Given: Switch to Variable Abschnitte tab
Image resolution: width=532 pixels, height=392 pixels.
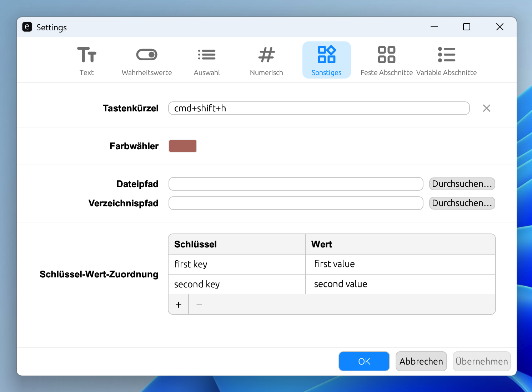Looking at the screenshot, I should click(x=447, y=60).
